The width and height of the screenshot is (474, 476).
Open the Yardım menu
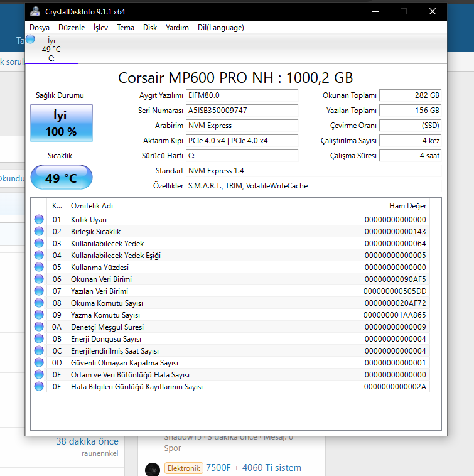click(x=177, y=28)
